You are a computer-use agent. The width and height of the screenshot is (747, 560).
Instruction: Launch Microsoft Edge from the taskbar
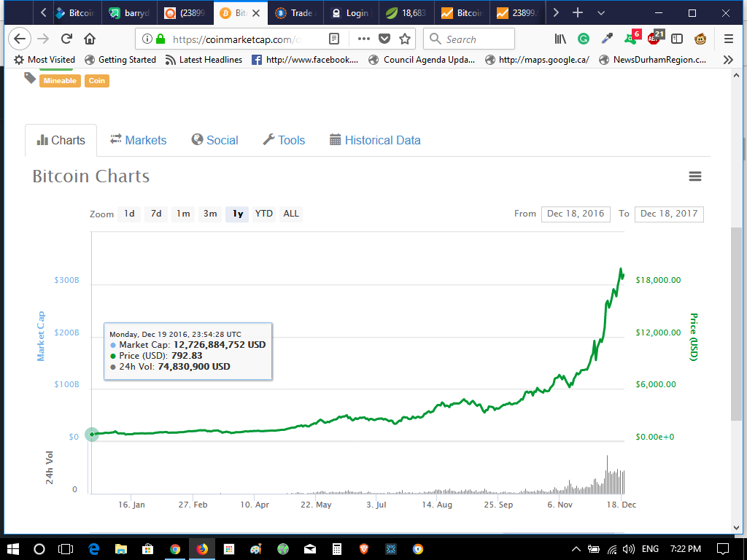(x=94, y=549)
